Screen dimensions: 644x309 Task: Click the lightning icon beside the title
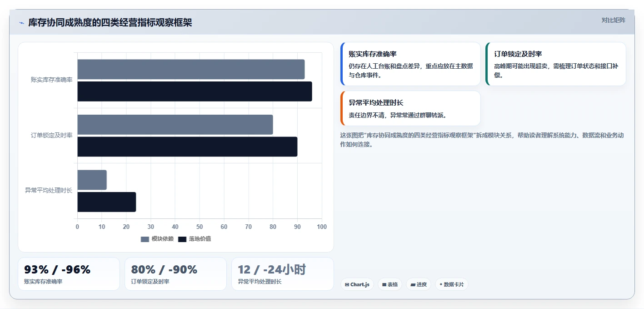tap(21, 23)
